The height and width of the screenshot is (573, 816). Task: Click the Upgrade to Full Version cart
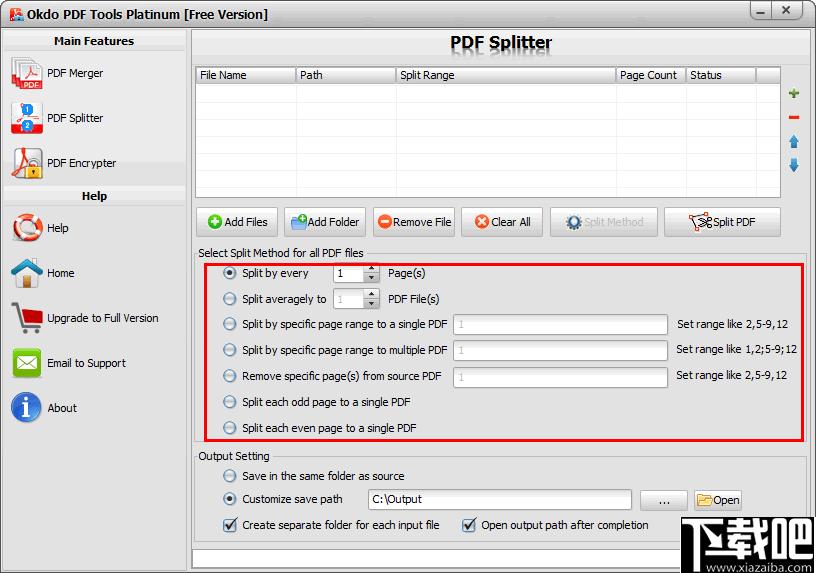tap(27, 318)
